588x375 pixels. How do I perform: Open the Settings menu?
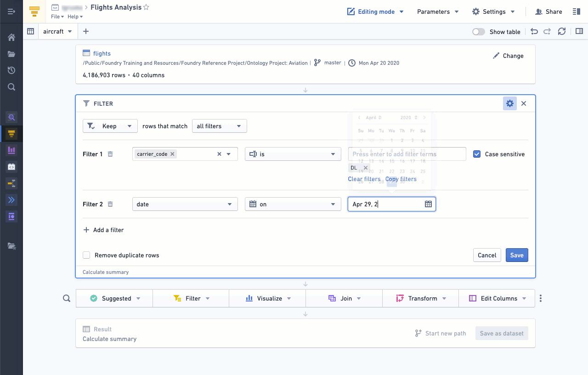[493, 11]
